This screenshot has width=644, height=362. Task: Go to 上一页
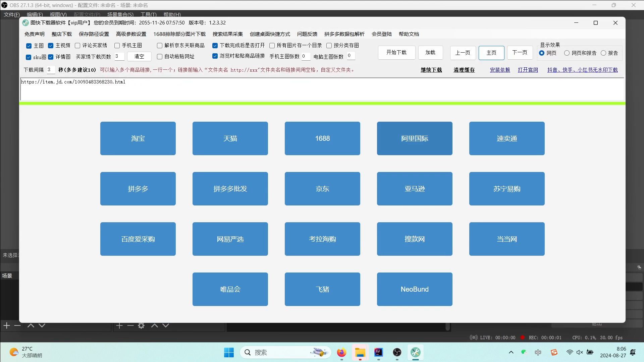463,53
